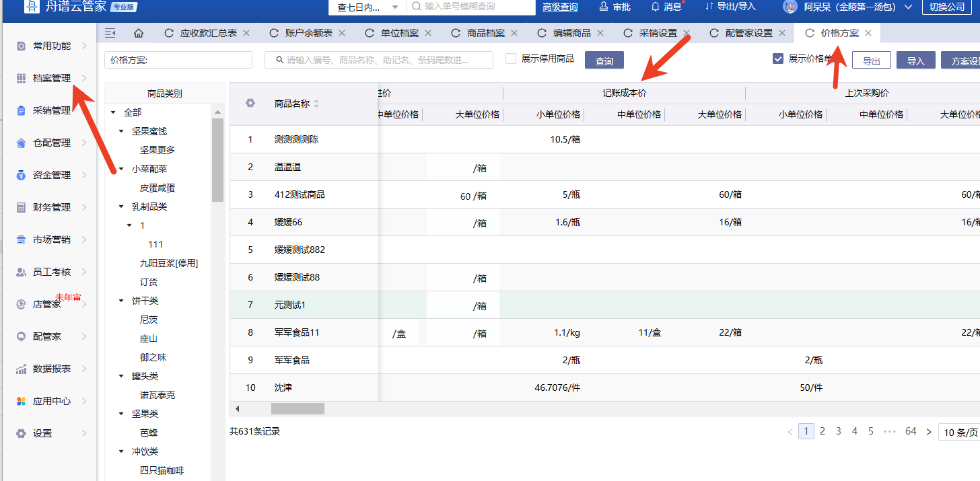
Task: Enable the 展示停用商品 checkbox
Action: click(x=511, y=59)
